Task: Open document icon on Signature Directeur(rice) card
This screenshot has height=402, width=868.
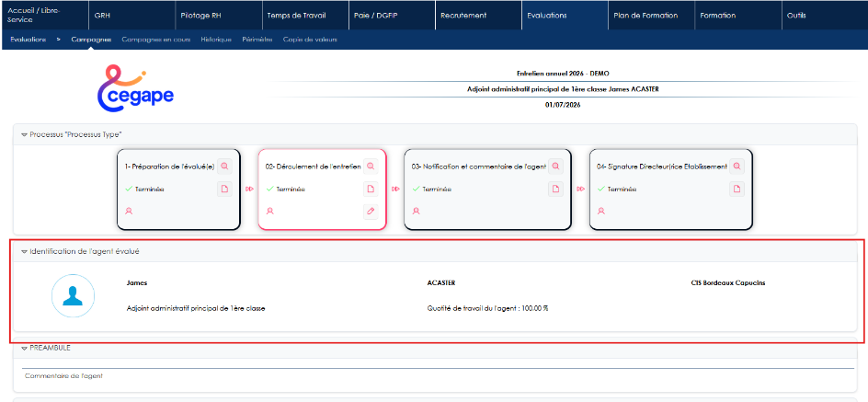Action: 737,189
